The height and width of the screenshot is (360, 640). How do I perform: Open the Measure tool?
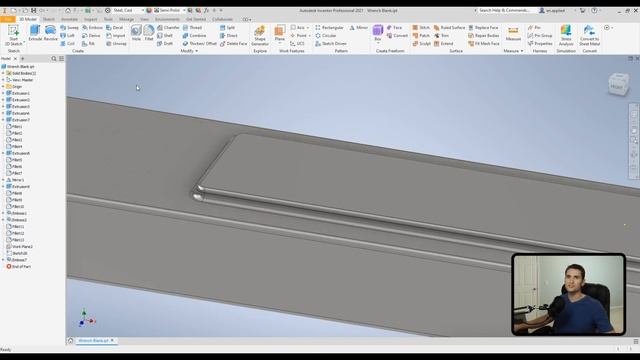coord(513,33)
